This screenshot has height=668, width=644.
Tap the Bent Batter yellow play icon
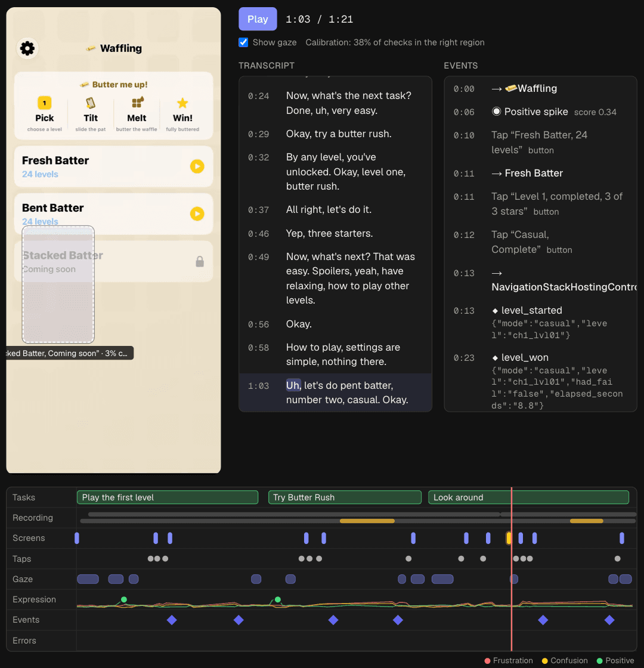pos(197,214)
